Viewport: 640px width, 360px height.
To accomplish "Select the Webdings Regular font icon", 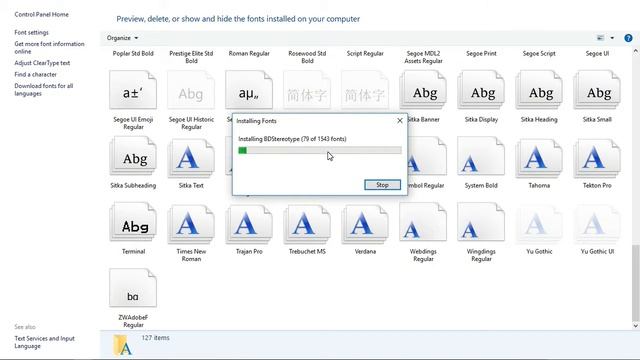I will [423, 222].
